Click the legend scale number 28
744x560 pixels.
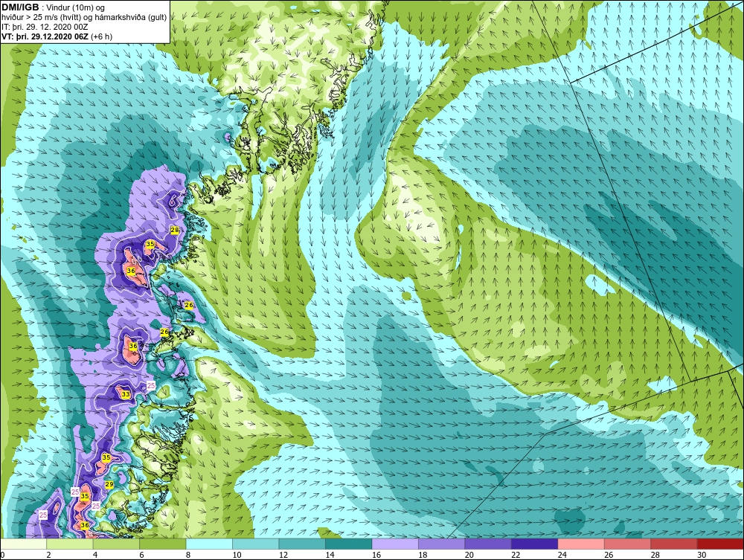point(655,555)
